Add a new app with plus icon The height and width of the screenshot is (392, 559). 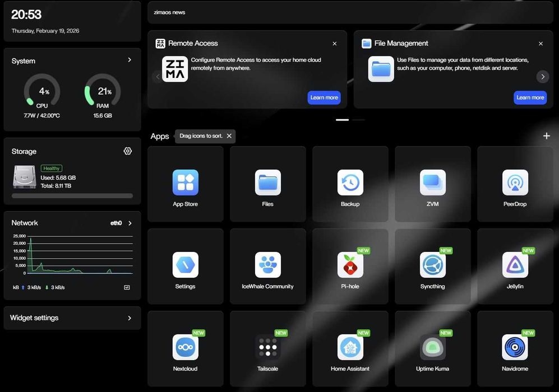546,136
